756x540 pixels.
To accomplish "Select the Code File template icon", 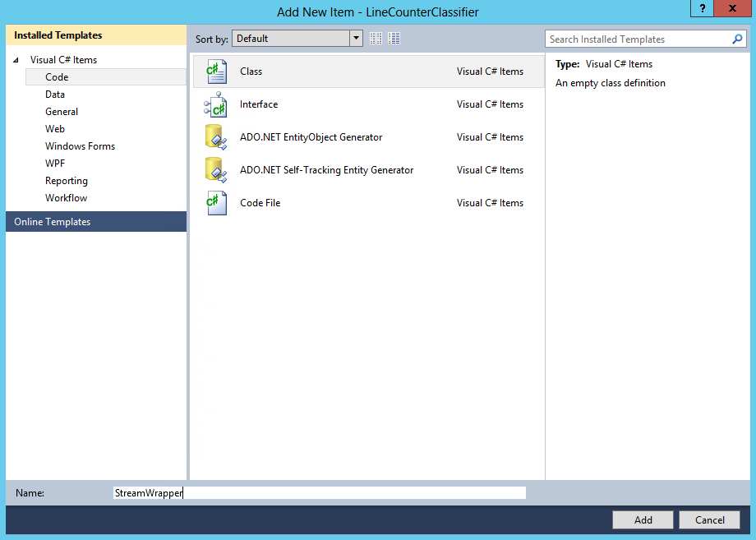I will coord(214,203).
